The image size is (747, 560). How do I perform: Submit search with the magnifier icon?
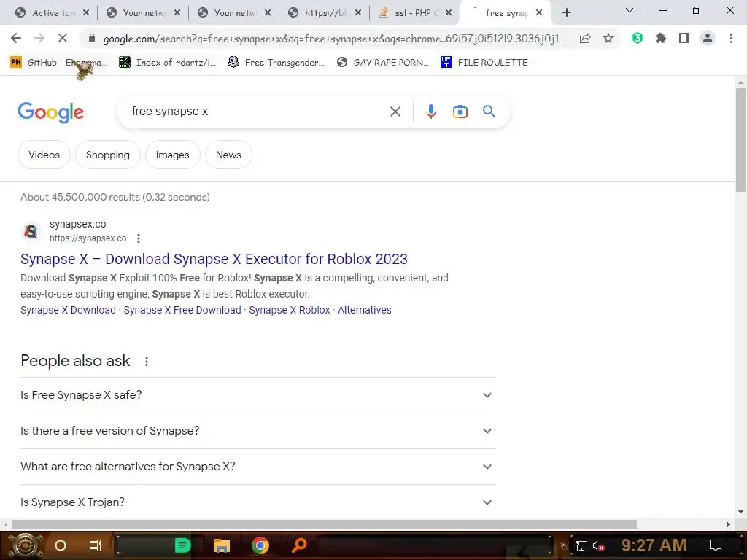click(489, 112)
